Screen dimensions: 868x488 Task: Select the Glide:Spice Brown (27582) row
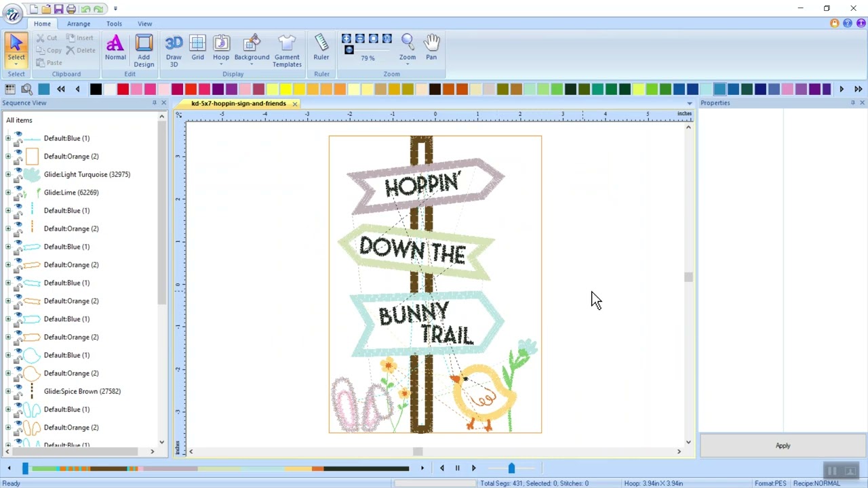click(82, 391)
